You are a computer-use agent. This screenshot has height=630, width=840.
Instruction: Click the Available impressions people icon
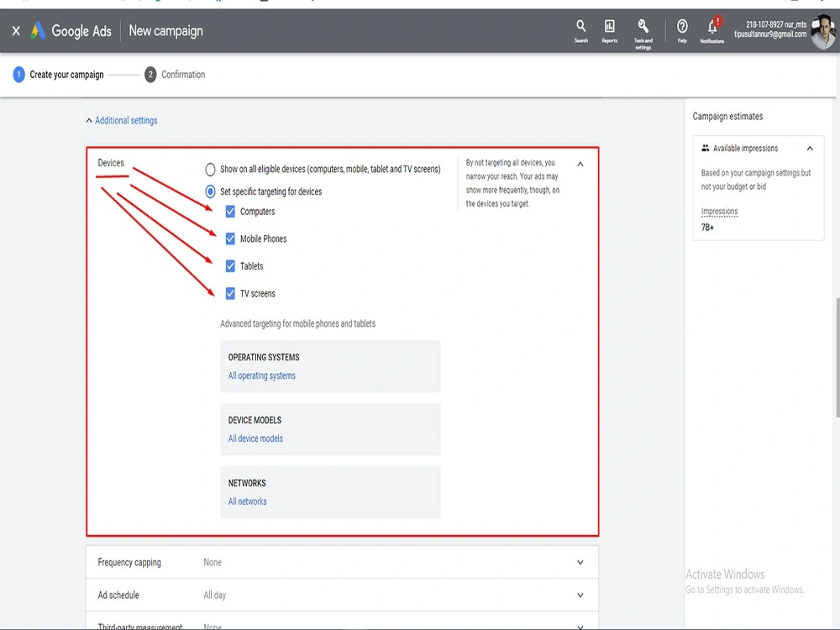pos(705,148)
